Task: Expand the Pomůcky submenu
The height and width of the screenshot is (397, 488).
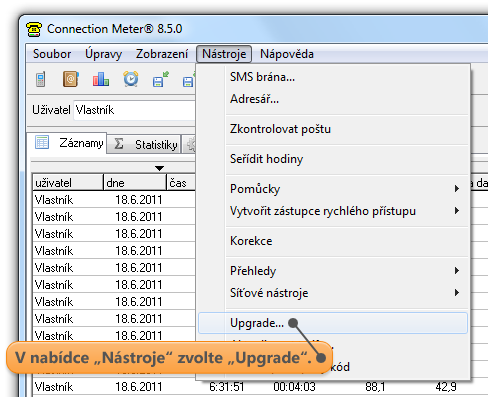Action: point(333,189)
